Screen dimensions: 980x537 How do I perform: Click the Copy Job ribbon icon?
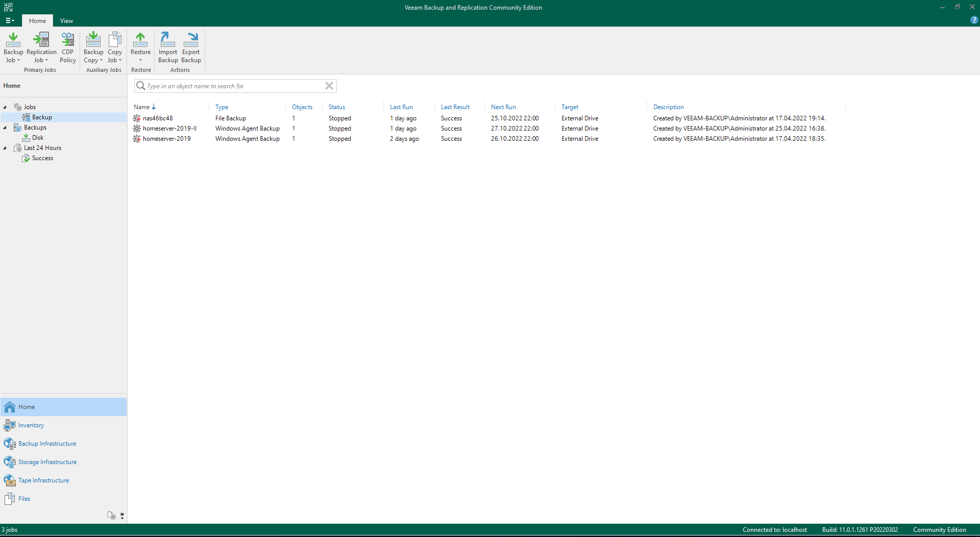tap(115, 39)
